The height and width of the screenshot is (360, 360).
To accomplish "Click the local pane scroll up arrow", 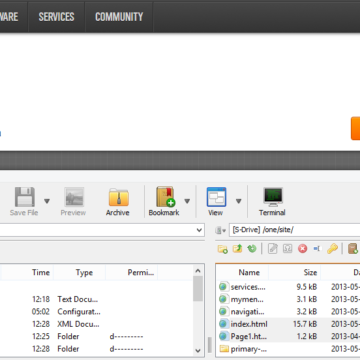I will [x=198, y=271].
